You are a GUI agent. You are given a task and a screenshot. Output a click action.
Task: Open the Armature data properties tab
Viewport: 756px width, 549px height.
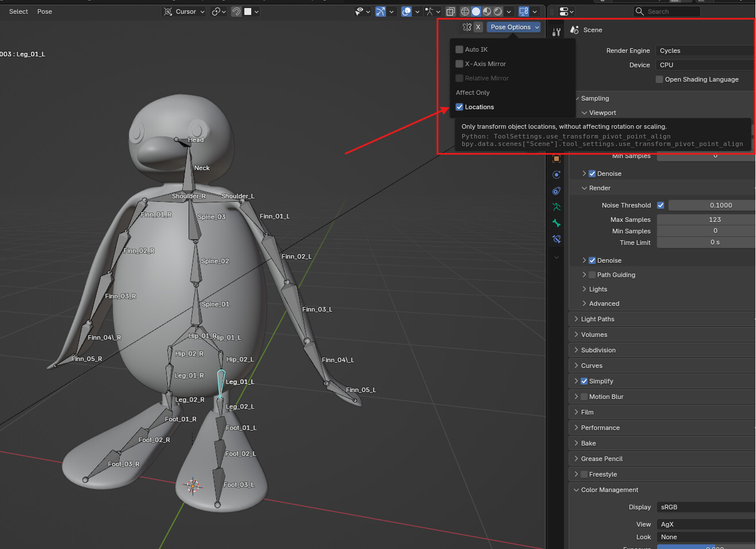[x=556, y=207]
